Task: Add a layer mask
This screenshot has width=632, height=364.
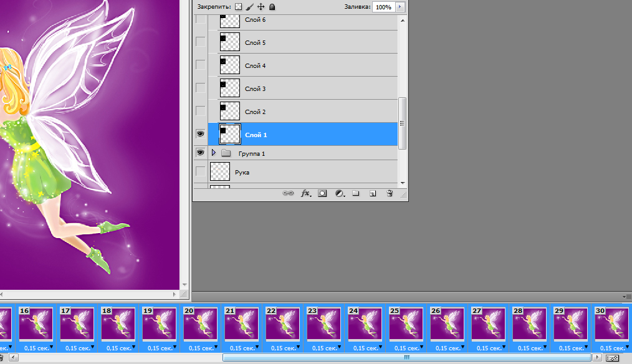Action: [x=322, y=193]
